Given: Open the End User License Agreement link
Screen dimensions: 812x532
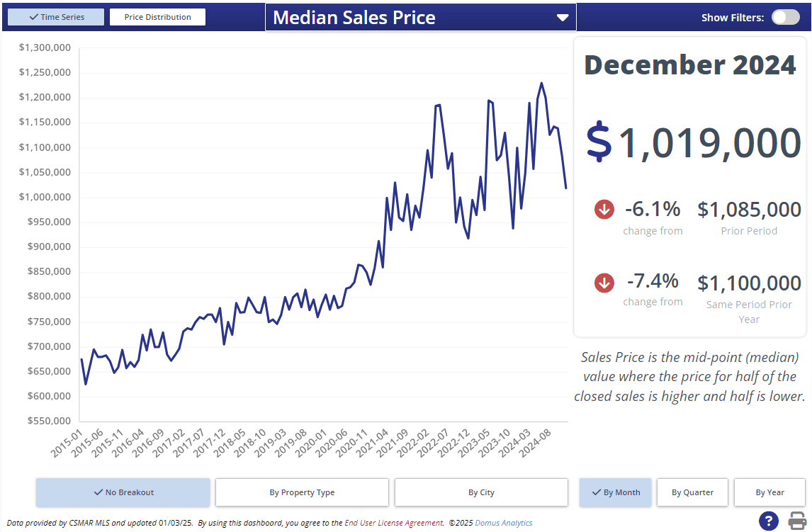Looking at the screenshot, I should click(394, 523).
